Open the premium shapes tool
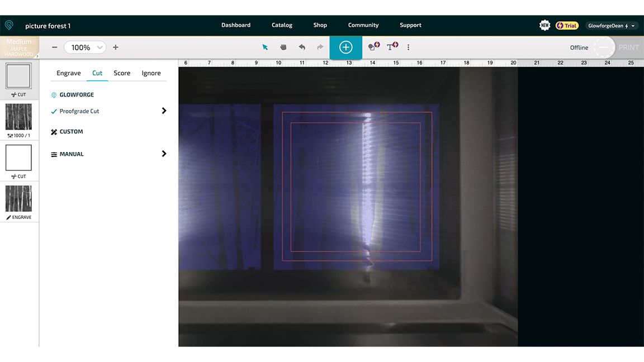Viewport: 644px width, 362px height. [x=374, y=46]
